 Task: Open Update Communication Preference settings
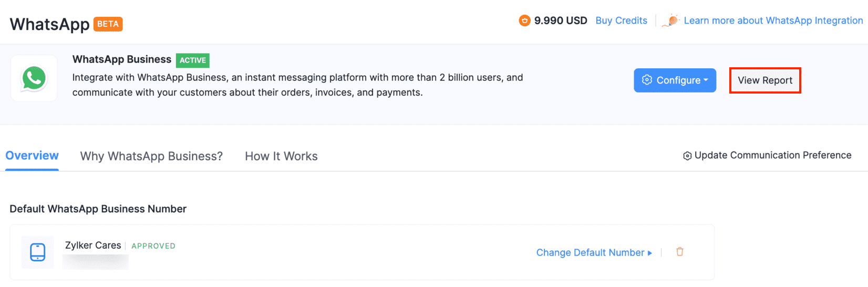click(x=773, y=155)
